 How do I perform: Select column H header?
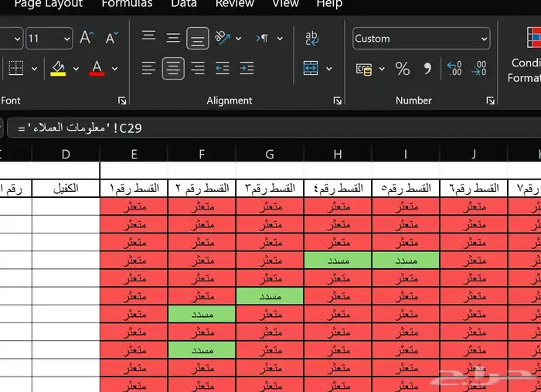[x=338, y=154]
